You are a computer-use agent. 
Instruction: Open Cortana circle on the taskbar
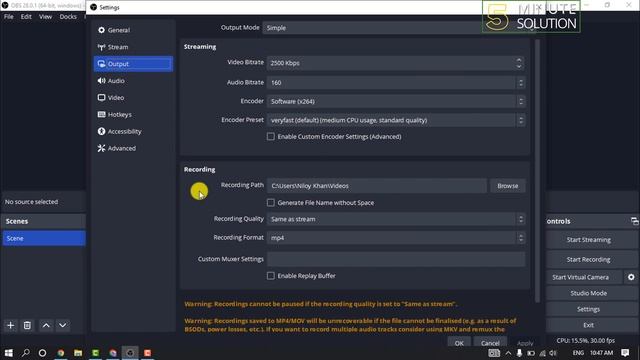coord(42,353)
